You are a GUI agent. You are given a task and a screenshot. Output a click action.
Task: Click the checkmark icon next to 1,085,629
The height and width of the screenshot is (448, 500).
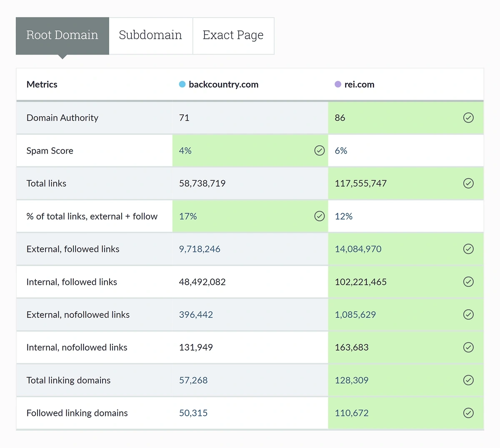(468, 314)
